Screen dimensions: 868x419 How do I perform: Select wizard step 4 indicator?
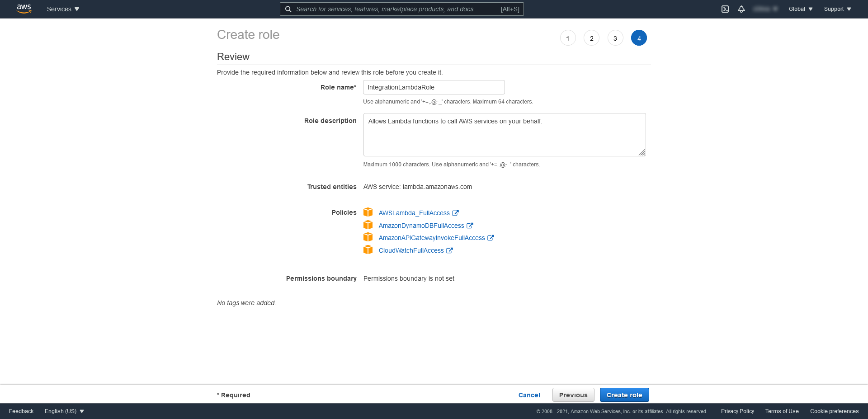coord(639,38)
